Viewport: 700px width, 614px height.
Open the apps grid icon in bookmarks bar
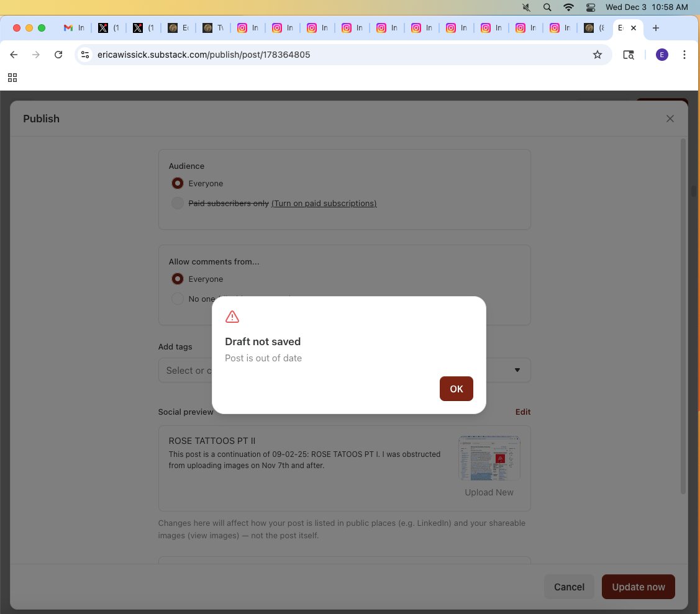pos(12,78)
